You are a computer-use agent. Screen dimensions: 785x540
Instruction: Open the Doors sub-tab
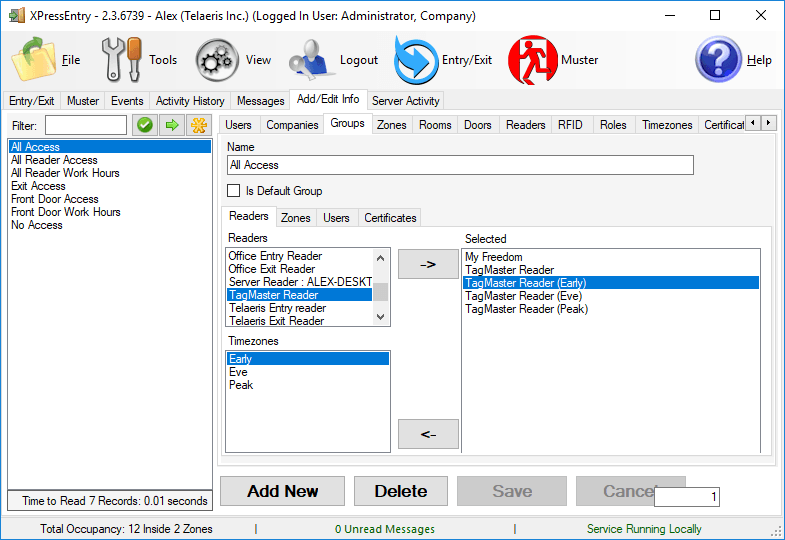click(478, 125)
